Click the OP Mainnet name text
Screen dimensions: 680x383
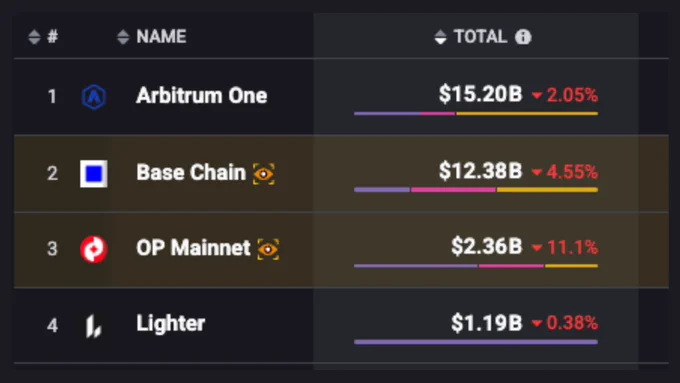(x=193, y=248)
